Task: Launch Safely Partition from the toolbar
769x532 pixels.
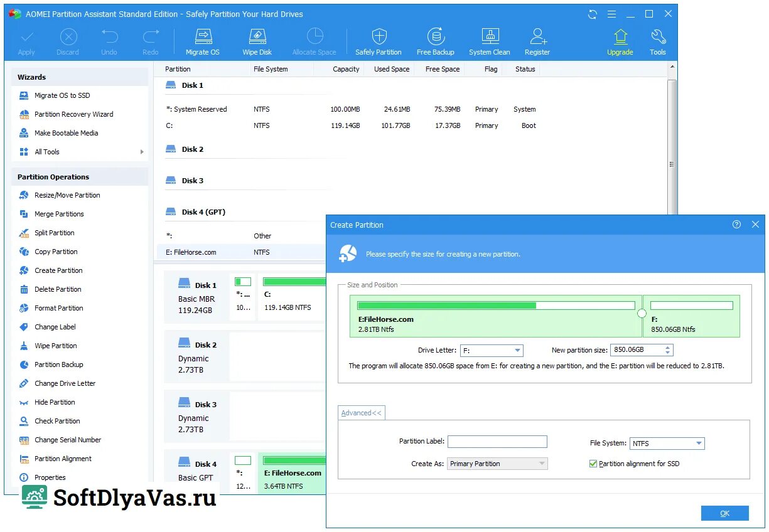Action: (x=379, y=41)
